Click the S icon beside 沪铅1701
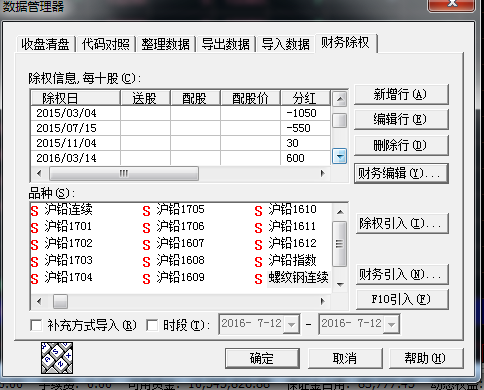Screen dimensions: 484x390 (34, 228)
